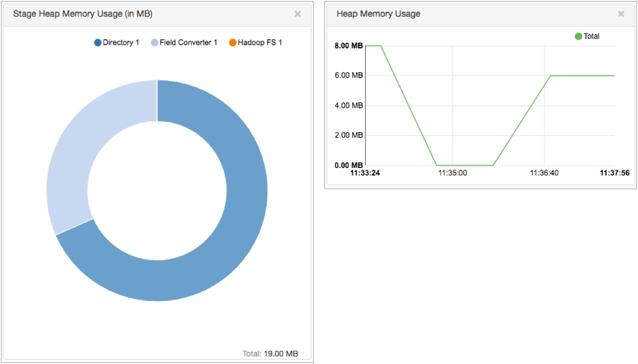
Task: Click the 11:37:56 end time label
Action: 614,173
